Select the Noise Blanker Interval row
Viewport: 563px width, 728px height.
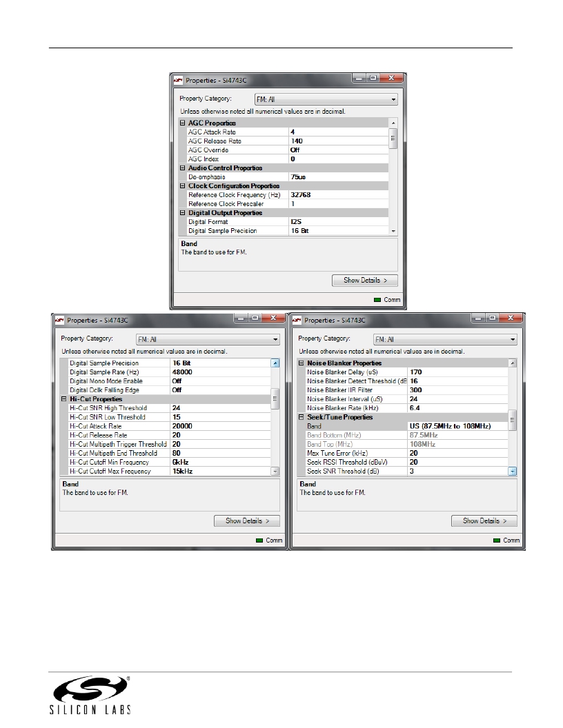tap(406, 399)
